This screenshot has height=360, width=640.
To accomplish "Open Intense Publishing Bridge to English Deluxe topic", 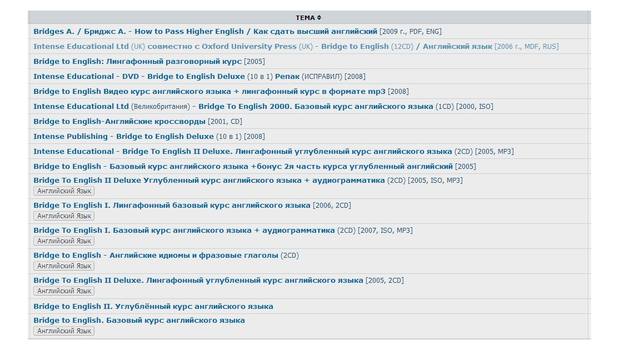I will point(123,136).
